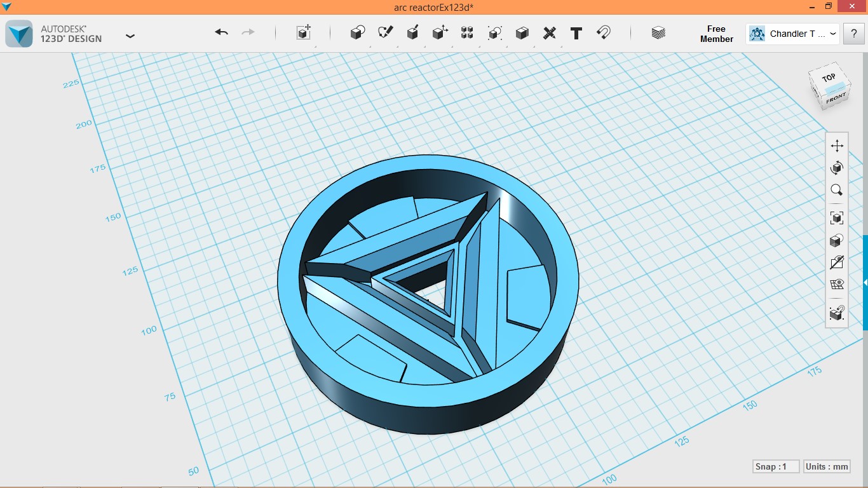Select the magnet Snap tool in top toolbar
This screenshot has width=868, height=488.
click(604, 33)
